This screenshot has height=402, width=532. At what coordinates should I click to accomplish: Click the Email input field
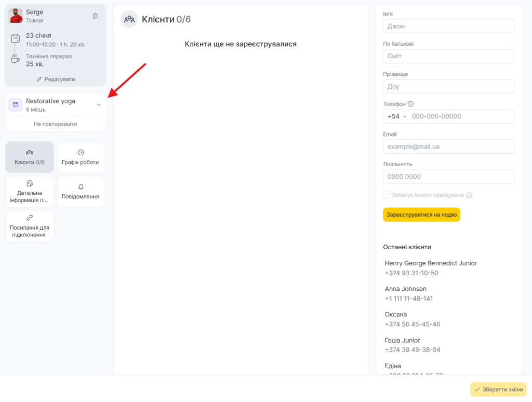click(449, 146)
